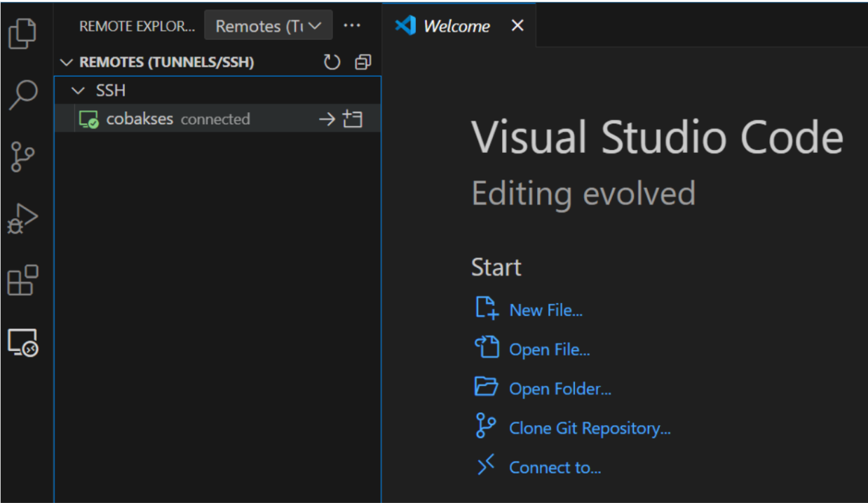Open the Source Control view
Viewport: 868px width, 503px height.
tap(22, 156)
